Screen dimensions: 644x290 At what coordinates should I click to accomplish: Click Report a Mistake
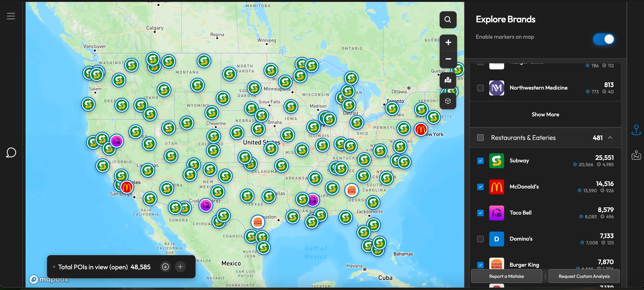tap(506, 276)
